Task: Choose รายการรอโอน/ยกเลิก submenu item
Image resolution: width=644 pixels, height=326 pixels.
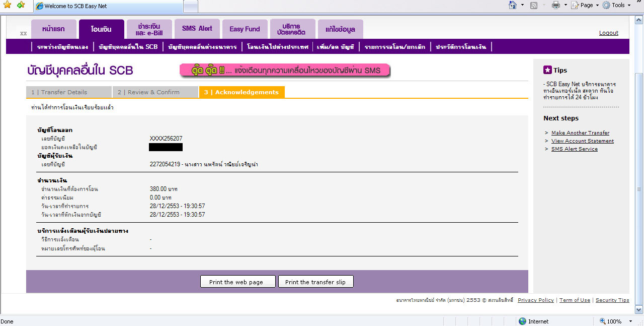Action: point(395,47)
